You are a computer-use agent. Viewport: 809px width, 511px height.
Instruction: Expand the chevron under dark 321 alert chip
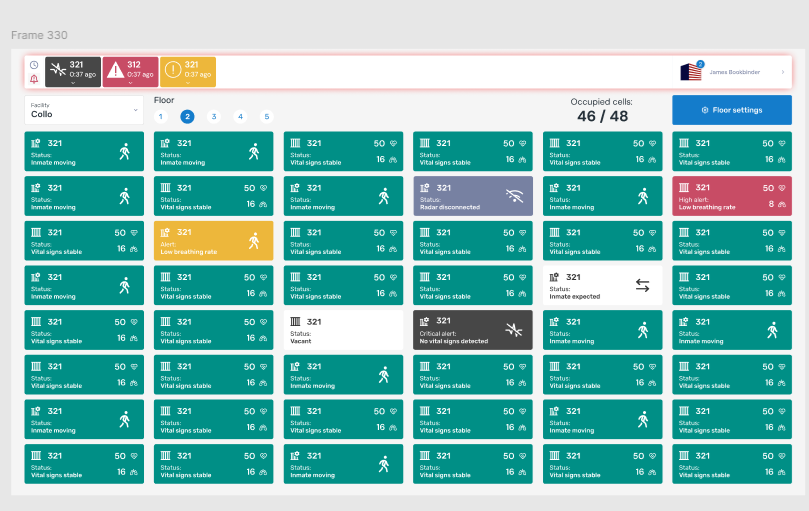tap(73, 83)
